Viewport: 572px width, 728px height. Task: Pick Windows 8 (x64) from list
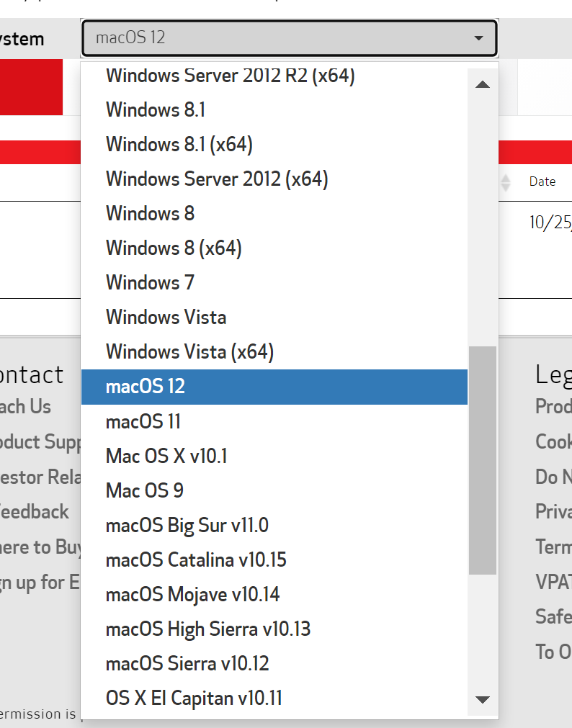click(174, 248)
